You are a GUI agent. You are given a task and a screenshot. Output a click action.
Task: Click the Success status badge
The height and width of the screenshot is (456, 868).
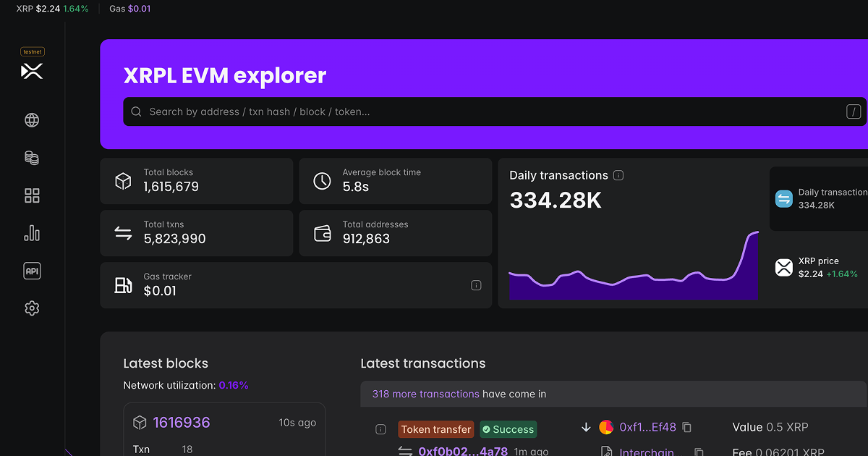[x=508, y=429]
